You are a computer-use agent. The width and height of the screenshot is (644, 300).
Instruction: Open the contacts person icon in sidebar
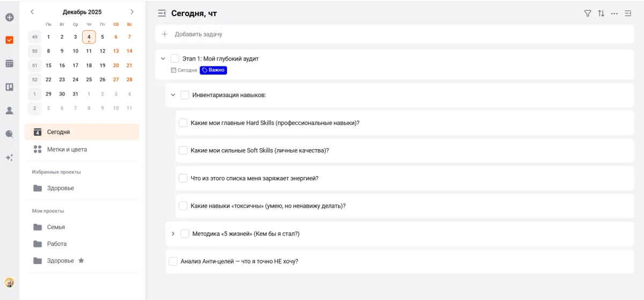click(x=9, y=111)
